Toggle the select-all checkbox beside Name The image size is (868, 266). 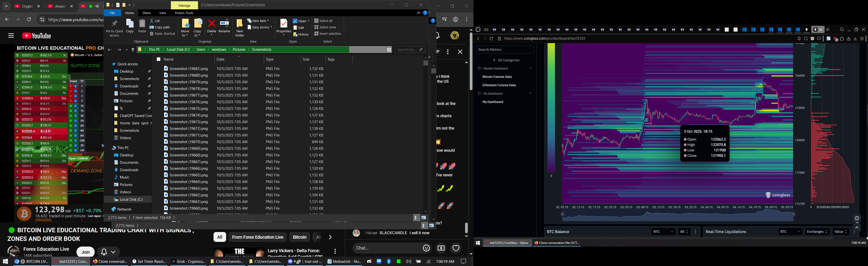pyautogui.click(x=158, y=59)
